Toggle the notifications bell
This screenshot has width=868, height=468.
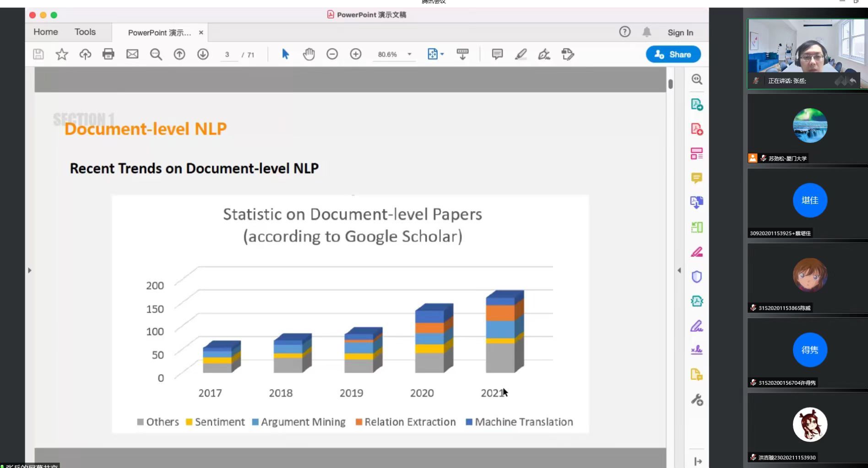(x=646, y=32)
